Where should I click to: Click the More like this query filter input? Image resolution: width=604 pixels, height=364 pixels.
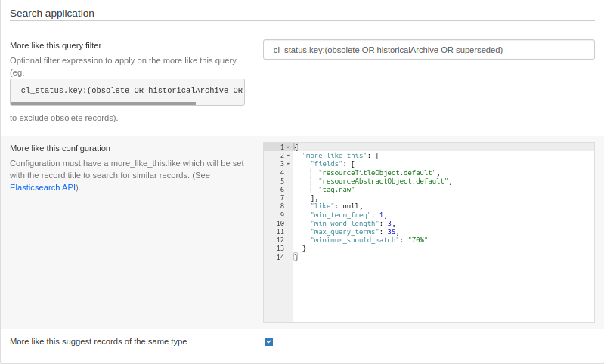tap(429, 50)
